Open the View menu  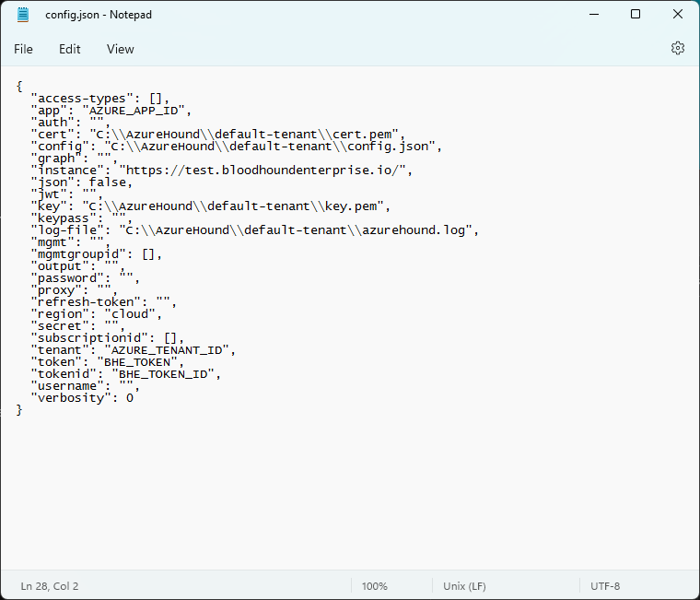click(x=120, y=49)
